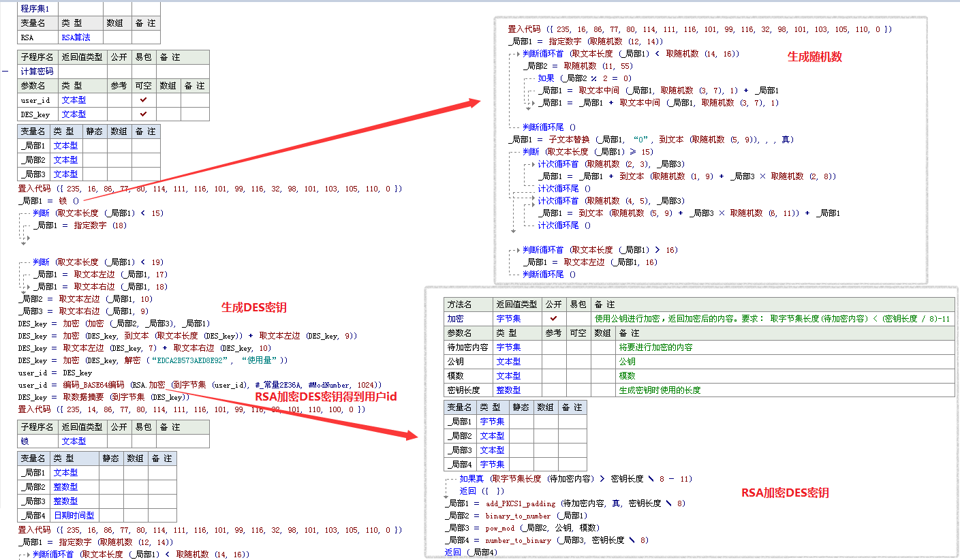This screenshot has width=960, height=560.
Task: Click the RSA加密DES密钥得到用户id annotation
Action: 326,396
